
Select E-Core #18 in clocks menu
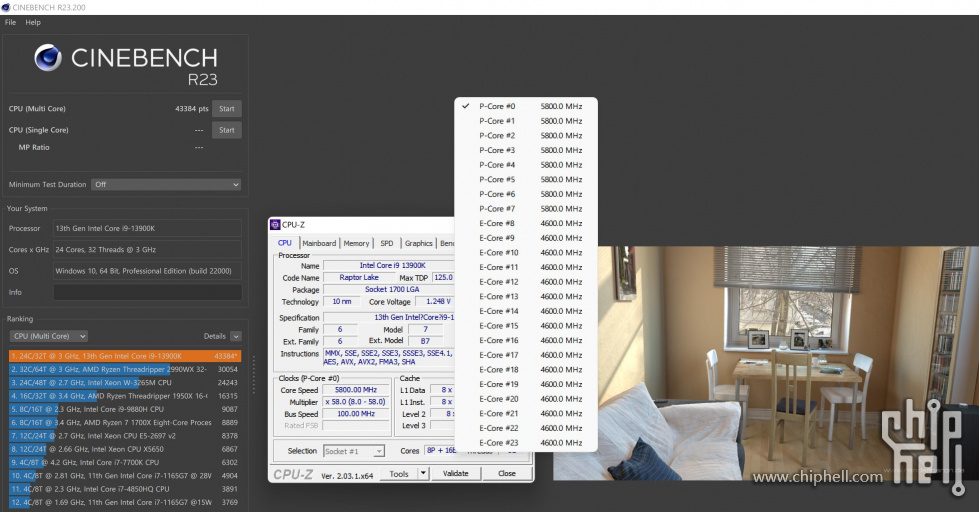coord(526,370)
